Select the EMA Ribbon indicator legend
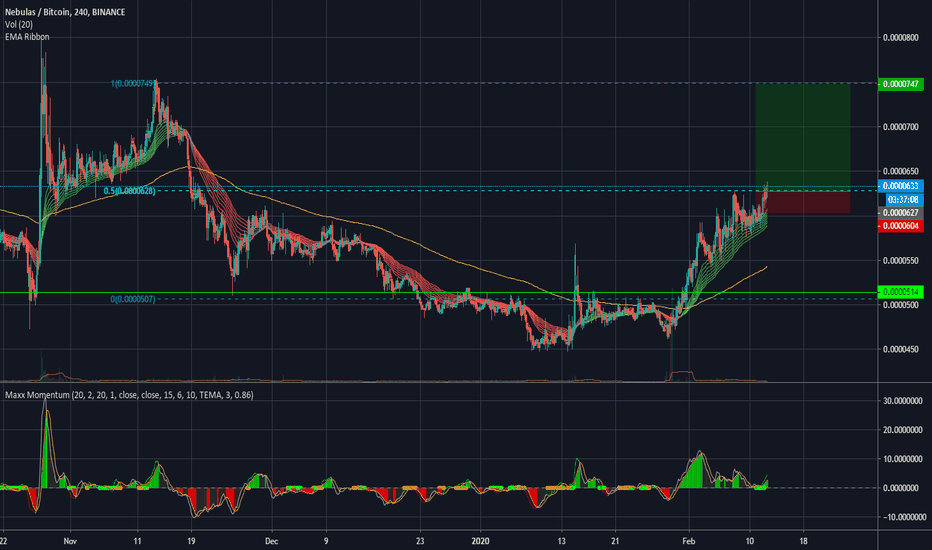Viewport: 932px width, 550px height. click(x=27, y=37)
